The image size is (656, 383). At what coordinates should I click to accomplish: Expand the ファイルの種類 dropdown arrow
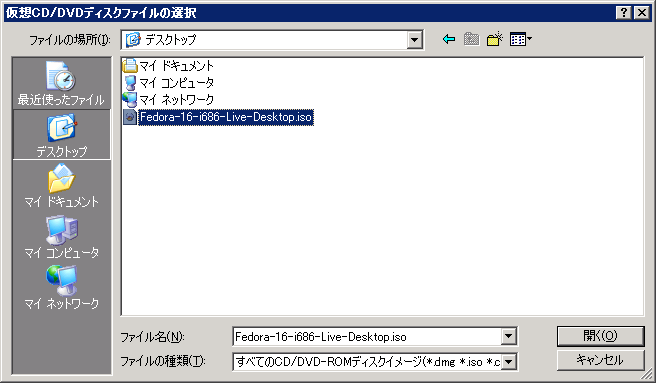[x=508, y=362]
